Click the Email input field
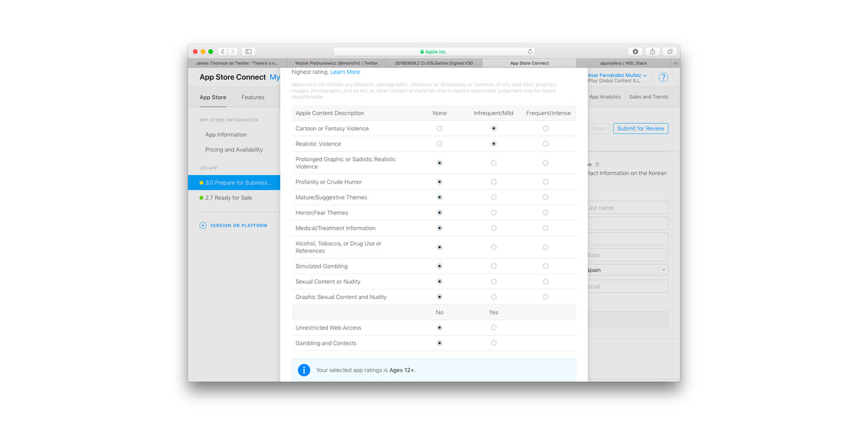The image size is (868, 444). click(x=628, y=286)
